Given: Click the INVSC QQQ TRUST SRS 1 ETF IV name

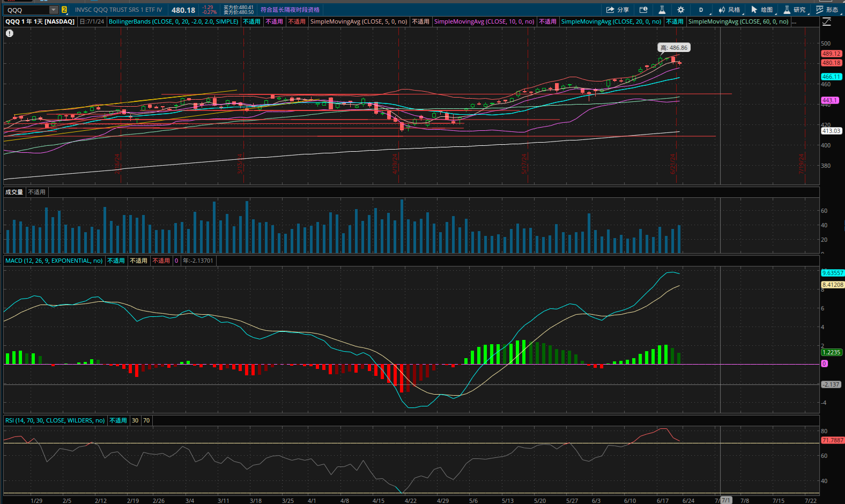Looking at the screenshot, I should click(x=118, y=10).
